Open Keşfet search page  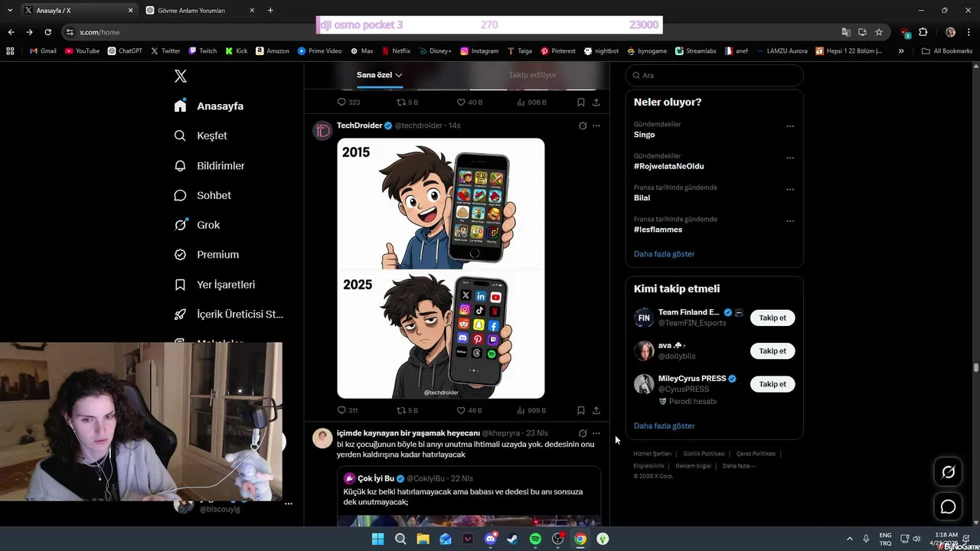201,135
